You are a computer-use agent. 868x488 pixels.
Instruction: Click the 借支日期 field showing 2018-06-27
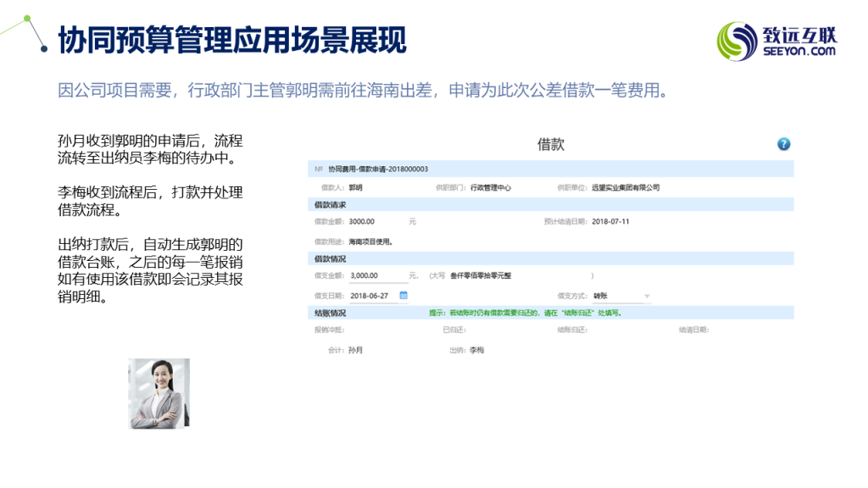click(x=370, y=296)
